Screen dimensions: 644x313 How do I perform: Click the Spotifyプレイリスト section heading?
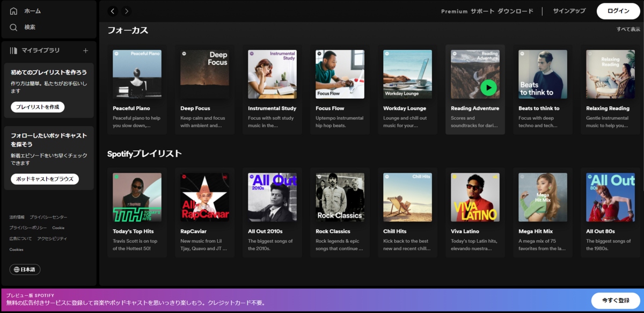click(x=144, y=154)
